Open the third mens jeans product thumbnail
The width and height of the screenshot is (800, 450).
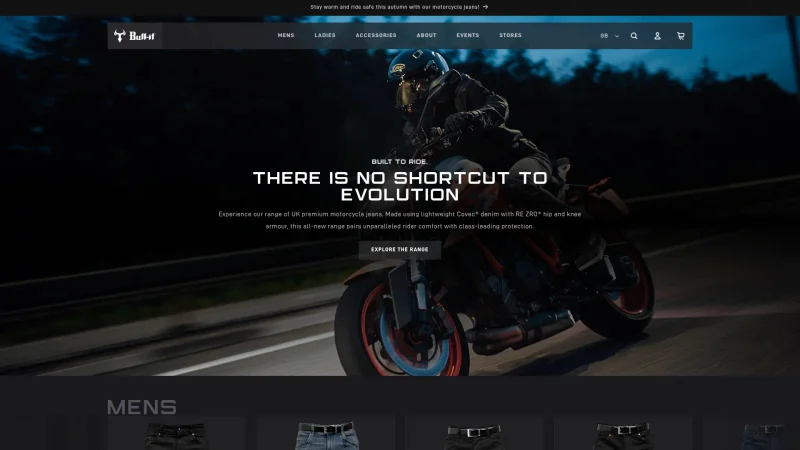pos(474,434)
